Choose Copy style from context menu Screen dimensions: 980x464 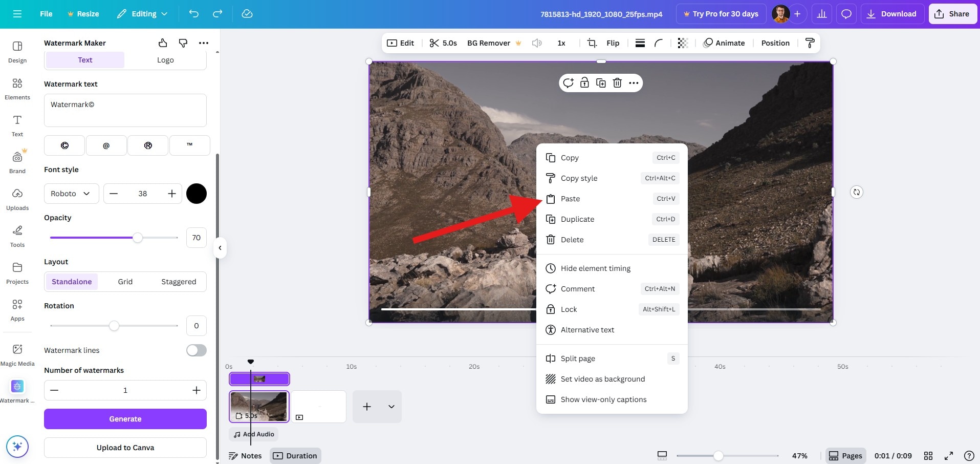pyautogui.click(x=612, y=178)
